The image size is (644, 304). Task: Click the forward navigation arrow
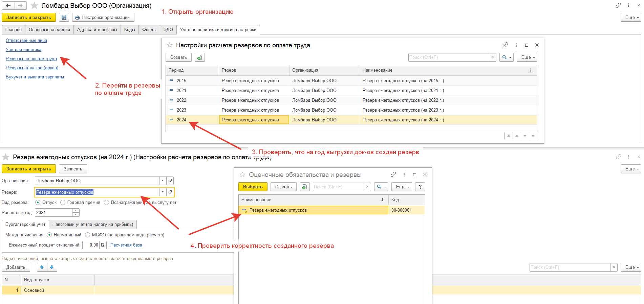[x=20, y=6]
